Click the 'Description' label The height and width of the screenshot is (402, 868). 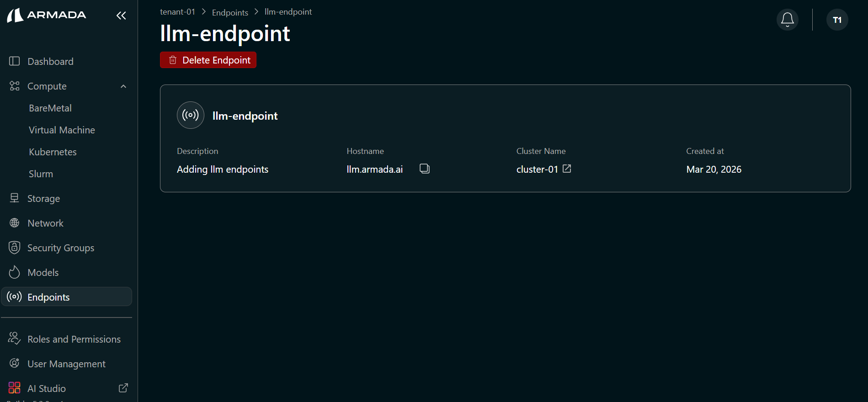[x=197, y=151]
